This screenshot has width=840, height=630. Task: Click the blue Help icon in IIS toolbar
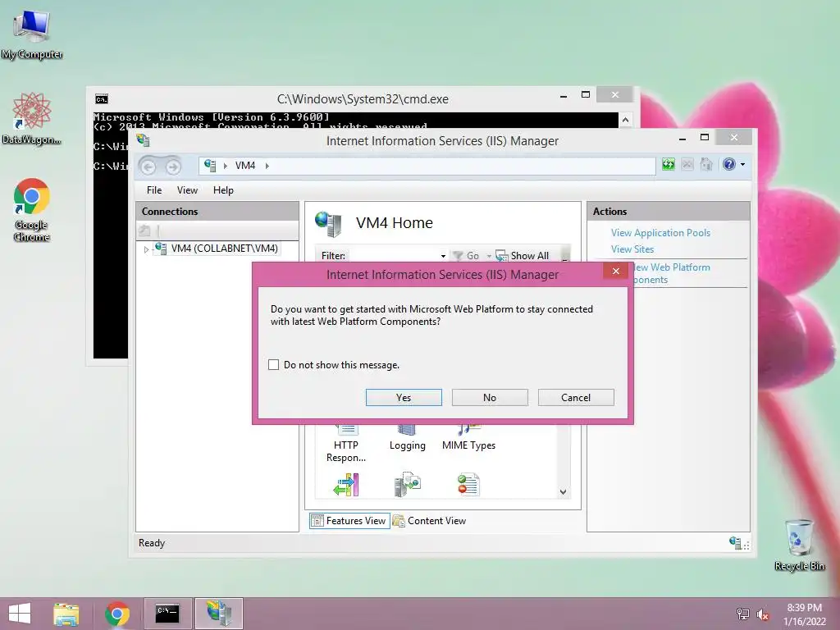pos(728,164)
